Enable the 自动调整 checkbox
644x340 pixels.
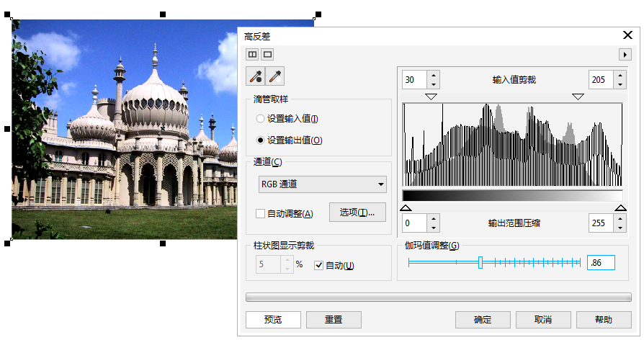pos(261,213)
